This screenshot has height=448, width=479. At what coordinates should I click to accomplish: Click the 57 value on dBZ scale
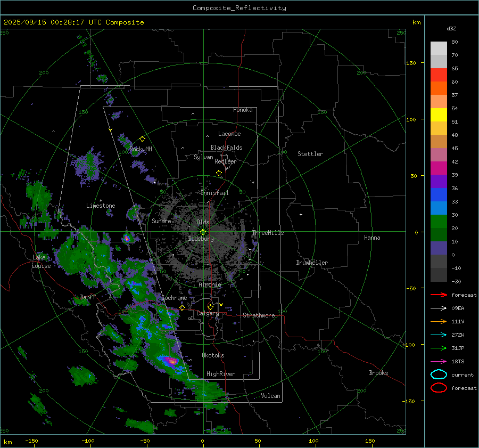455,95
